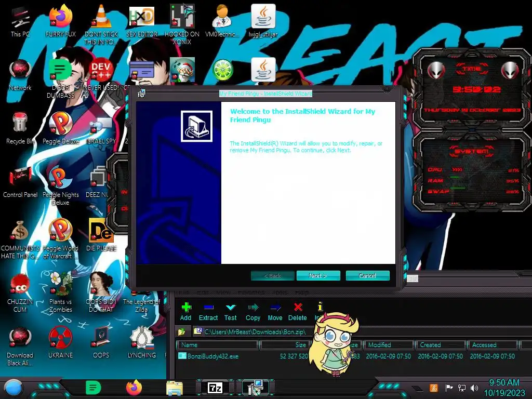
Task: Sort 7-Zip list by Accessed column
Action: 493,345
